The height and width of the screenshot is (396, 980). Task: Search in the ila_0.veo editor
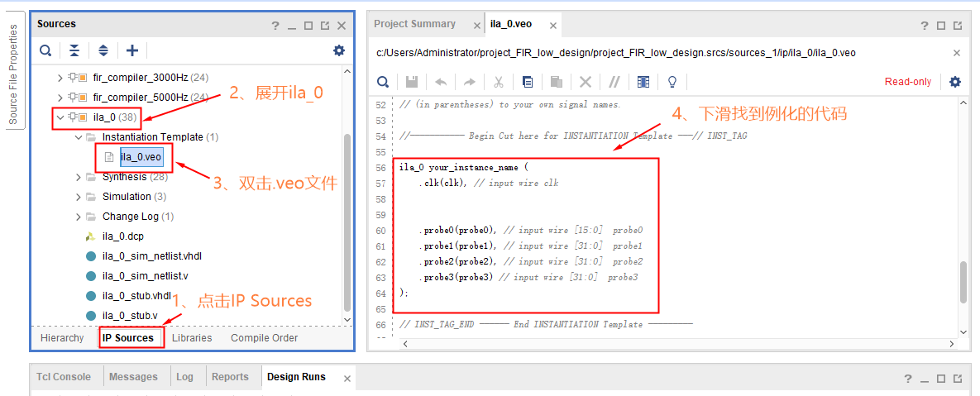pyautogui.click(x=383, y=82)
